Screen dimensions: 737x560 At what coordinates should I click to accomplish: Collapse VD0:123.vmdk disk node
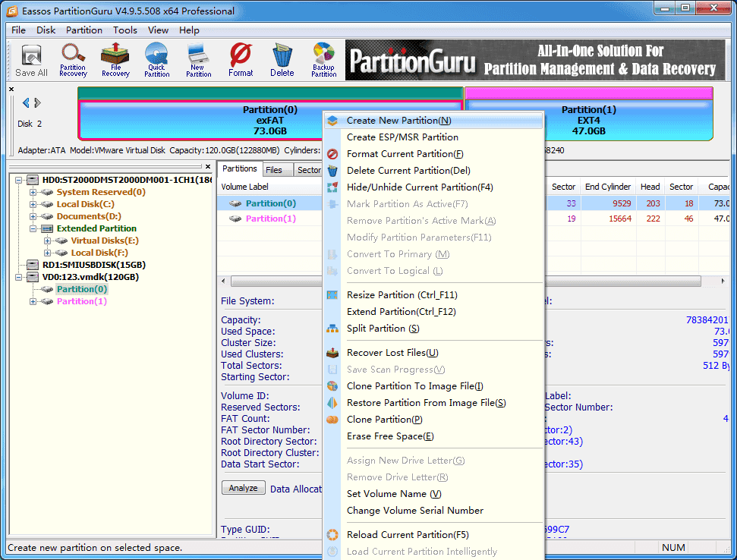tap(18, 277)
